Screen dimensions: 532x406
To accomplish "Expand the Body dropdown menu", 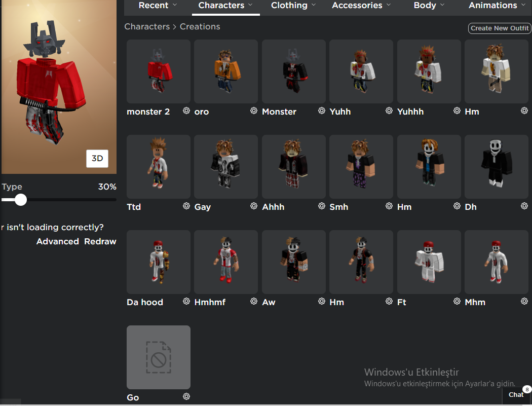I will click(429, 6).
